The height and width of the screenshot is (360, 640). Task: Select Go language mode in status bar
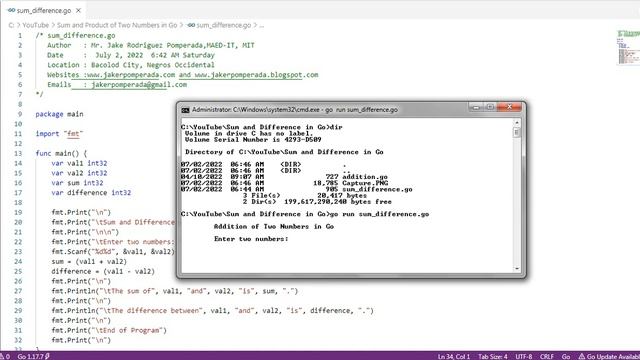(566, 356)
